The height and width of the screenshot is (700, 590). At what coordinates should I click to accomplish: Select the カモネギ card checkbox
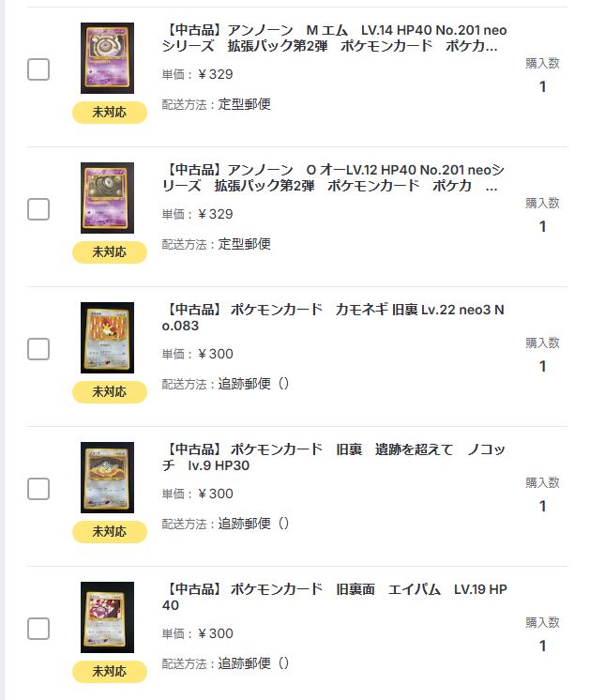[38, 349]
